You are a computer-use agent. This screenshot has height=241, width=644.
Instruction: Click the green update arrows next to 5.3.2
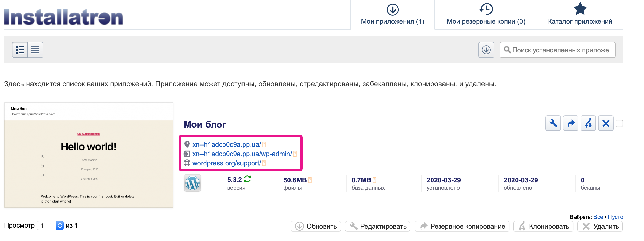tap(247, 179)
